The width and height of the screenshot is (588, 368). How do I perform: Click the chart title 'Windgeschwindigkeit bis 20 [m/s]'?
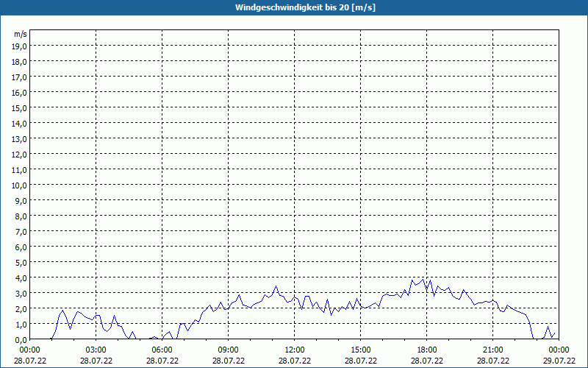293,7
